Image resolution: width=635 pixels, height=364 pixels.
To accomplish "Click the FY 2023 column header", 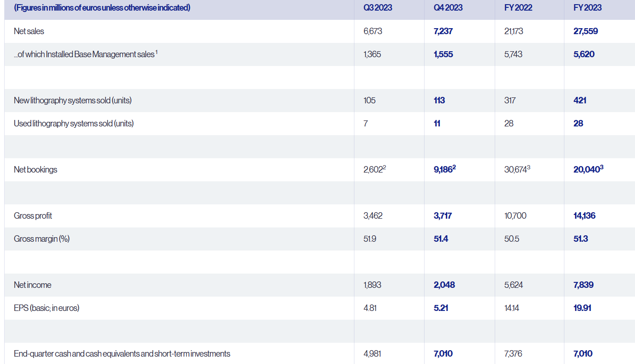I will 587,8.
